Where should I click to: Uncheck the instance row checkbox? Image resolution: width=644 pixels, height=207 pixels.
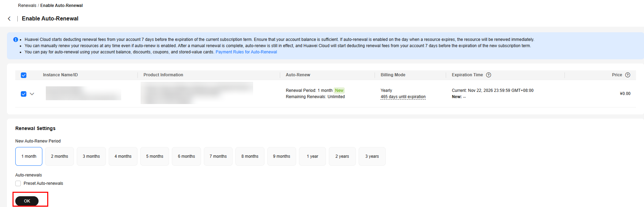point(24,94)
